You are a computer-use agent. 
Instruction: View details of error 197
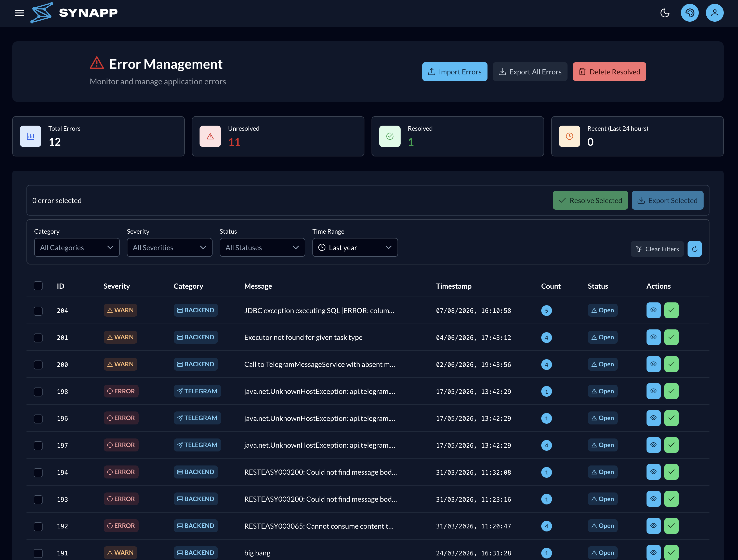(x=653, y=445)
